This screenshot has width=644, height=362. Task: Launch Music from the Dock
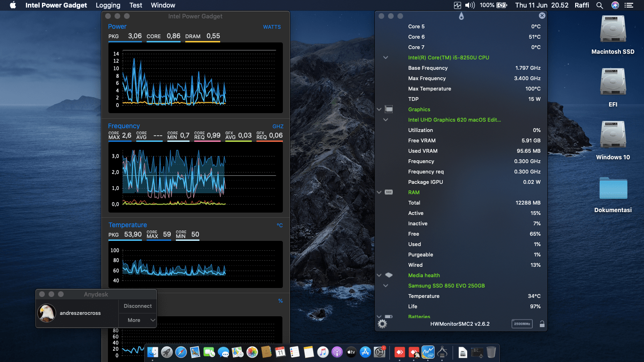(x=322, y=352)
